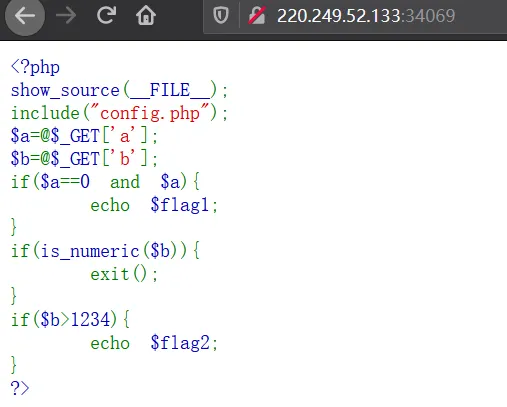Image resolution: width=507 pixels, height=407 pixels.
Task: Click the forward navigation arrow
Action: click(66, 15)
